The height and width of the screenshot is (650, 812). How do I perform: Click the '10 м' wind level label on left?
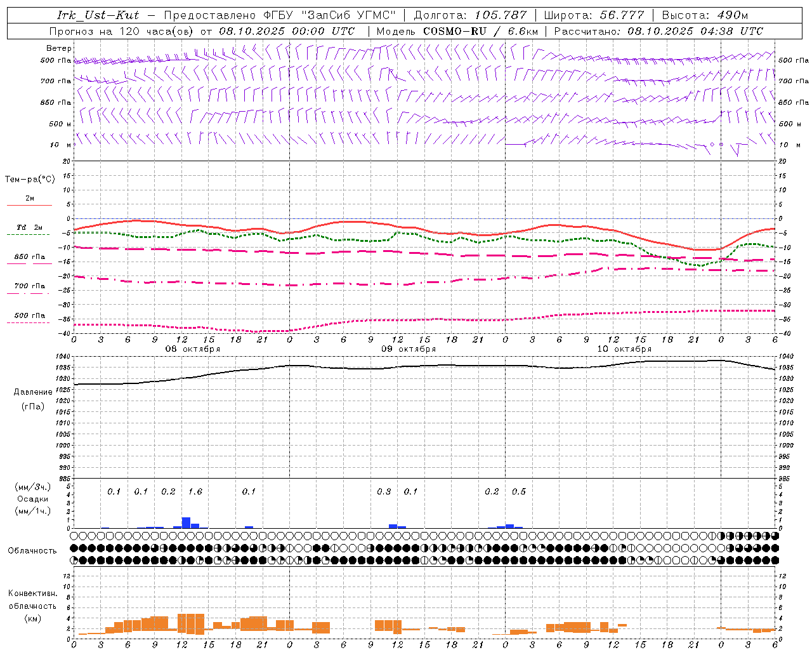click(60, 145)
